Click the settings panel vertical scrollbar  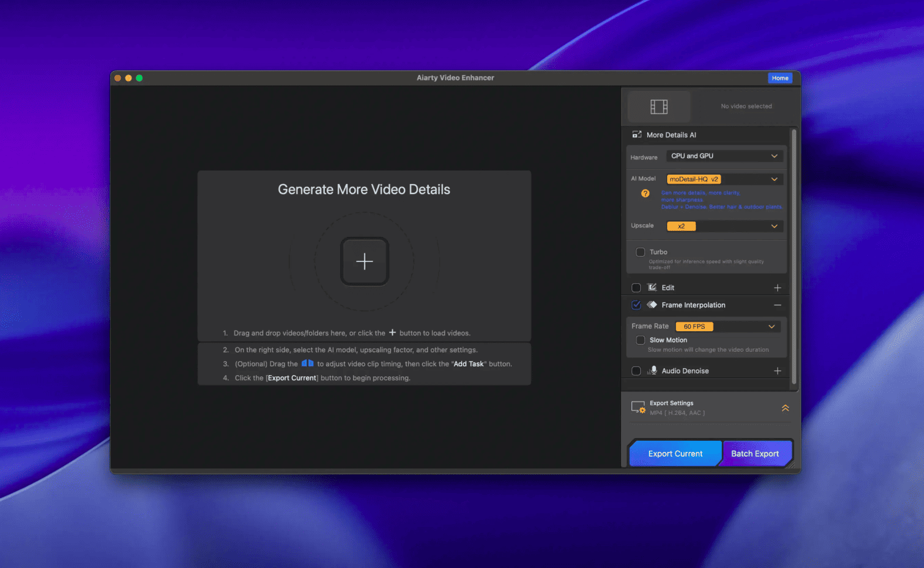click(794, 256)
